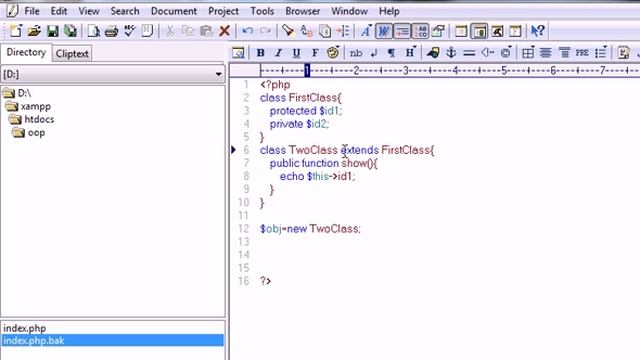Switch to the Cliptext tab
Screen dimensions: 640x360
tap(72, 54)
